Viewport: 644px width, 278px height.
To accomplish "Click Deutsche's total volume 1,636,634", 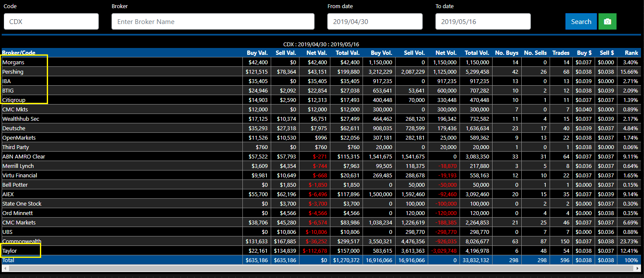I will pyautogui.click(x=476, y=128).
